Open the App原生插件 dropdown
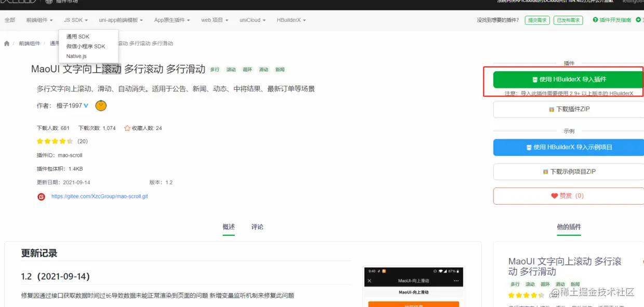 tap(172, 20)
